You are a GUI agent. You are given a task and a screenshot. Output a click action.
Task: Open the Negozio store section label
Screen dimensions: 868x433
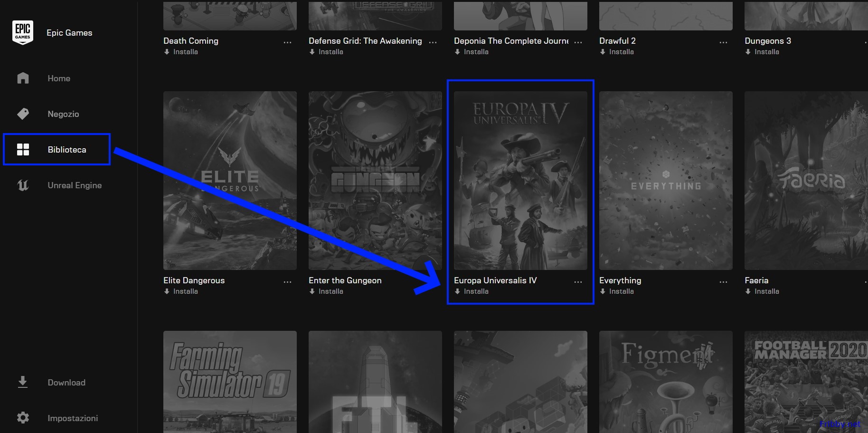[x=63, y=114]
